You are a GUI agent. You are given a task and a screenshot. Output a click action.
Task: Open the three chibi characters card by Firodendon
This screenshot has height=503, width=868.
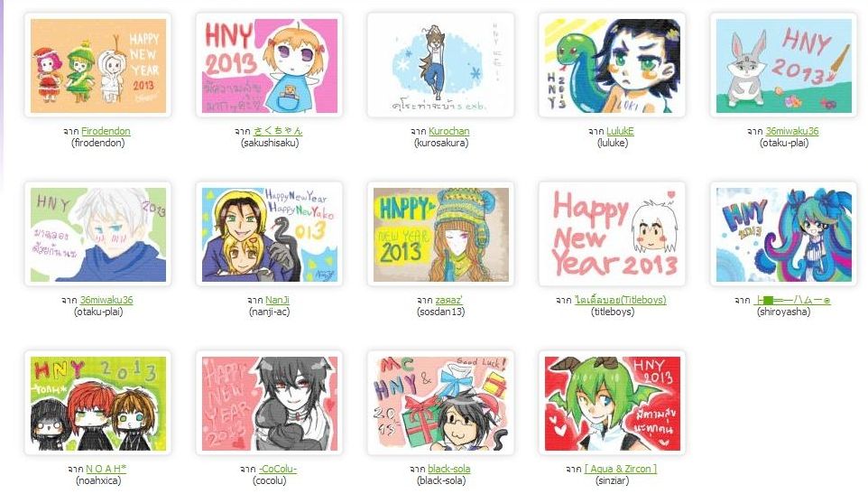(x=98, y=66)
